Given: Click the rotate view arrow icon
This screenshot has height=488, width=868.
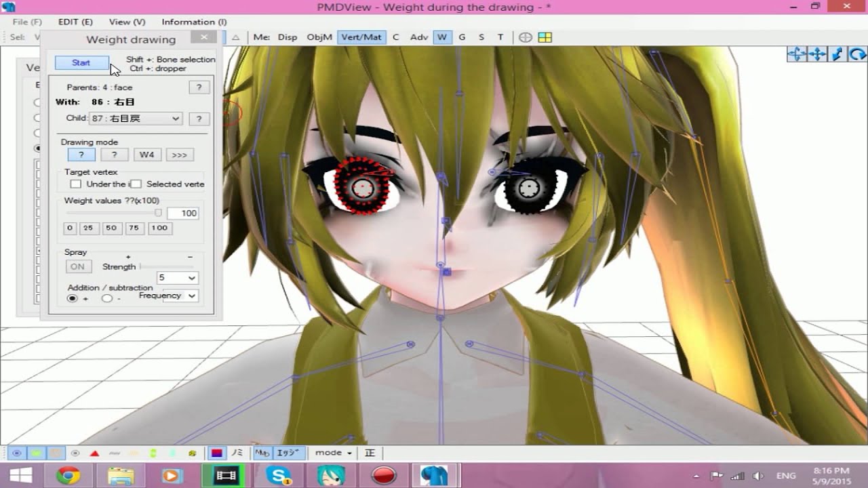Looking at the screenshot, I should pos(857,54).
